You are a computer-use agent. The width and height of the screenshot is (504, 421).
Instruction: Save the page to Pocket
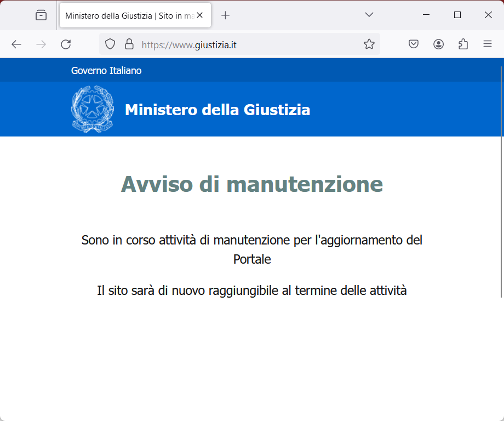[414, 44]
